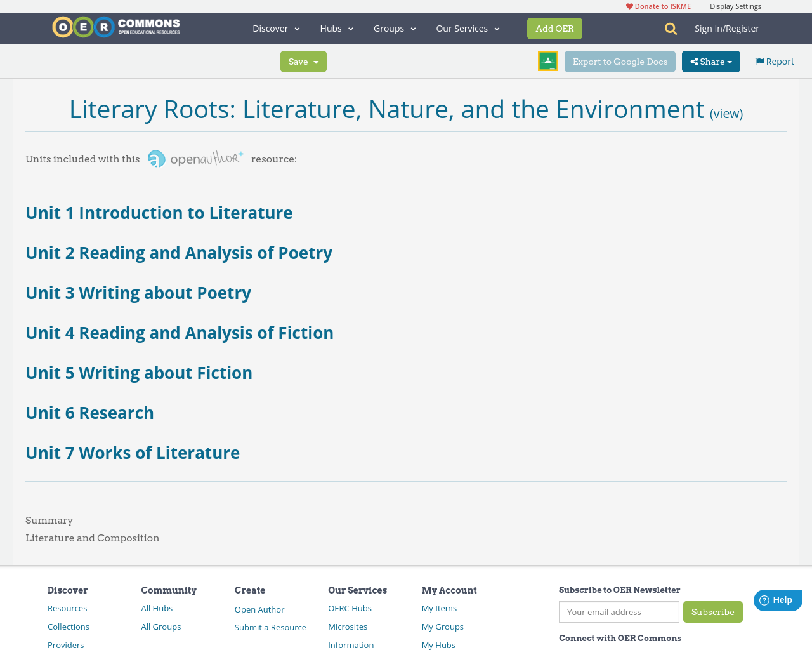The height and width of the screenshot is (650, 812).
Task: Click the email address subscription field
Action: (619, 612)
